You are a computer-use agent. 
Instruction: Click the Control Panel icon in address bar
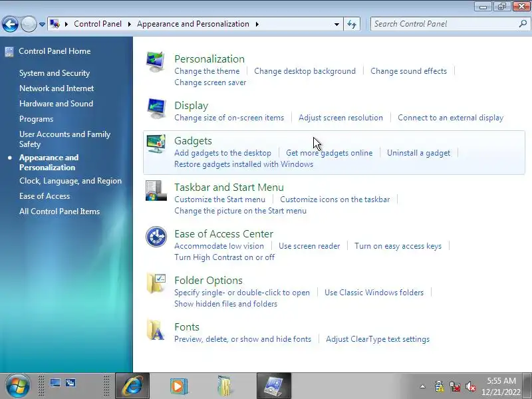[x=55, y=24]
